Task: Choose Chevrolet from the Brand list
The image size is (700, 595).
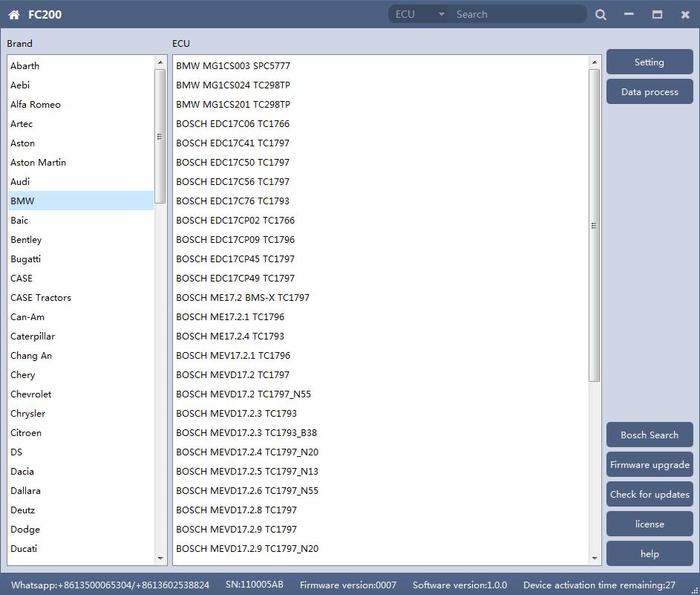Action: (31, 394)
